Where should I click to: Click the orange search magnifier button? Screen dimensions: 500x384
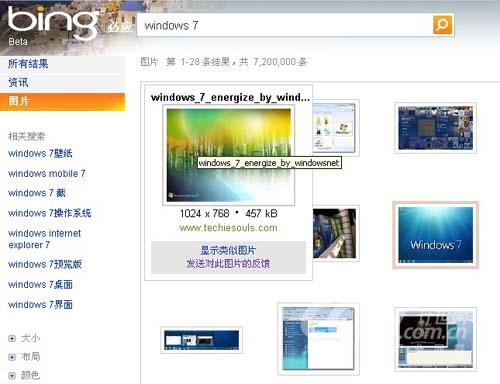click(442, 25)
